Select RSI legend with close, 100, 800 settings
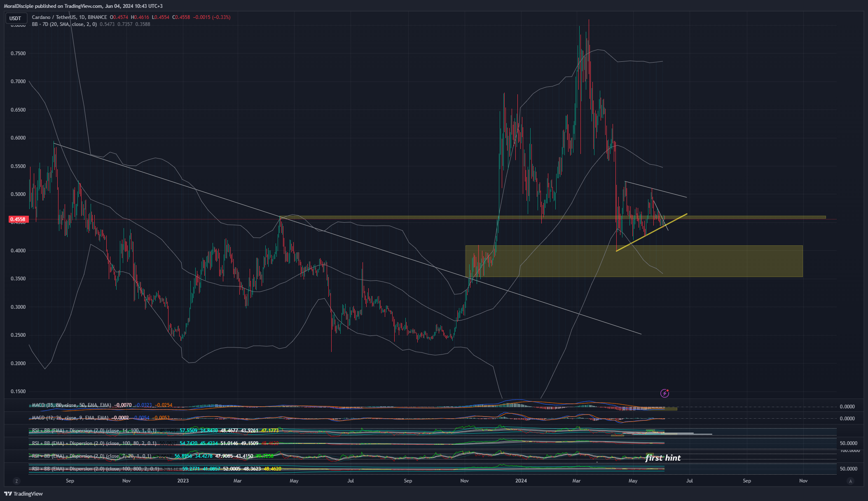The height and width of the screenshot is (501, 868). coord(96,469)
